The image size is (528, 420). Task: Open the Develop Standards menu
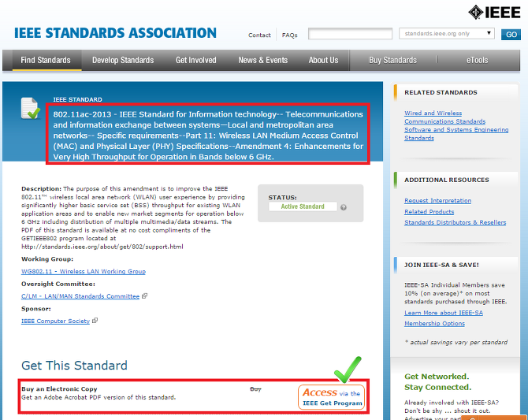tap(123, 61)
